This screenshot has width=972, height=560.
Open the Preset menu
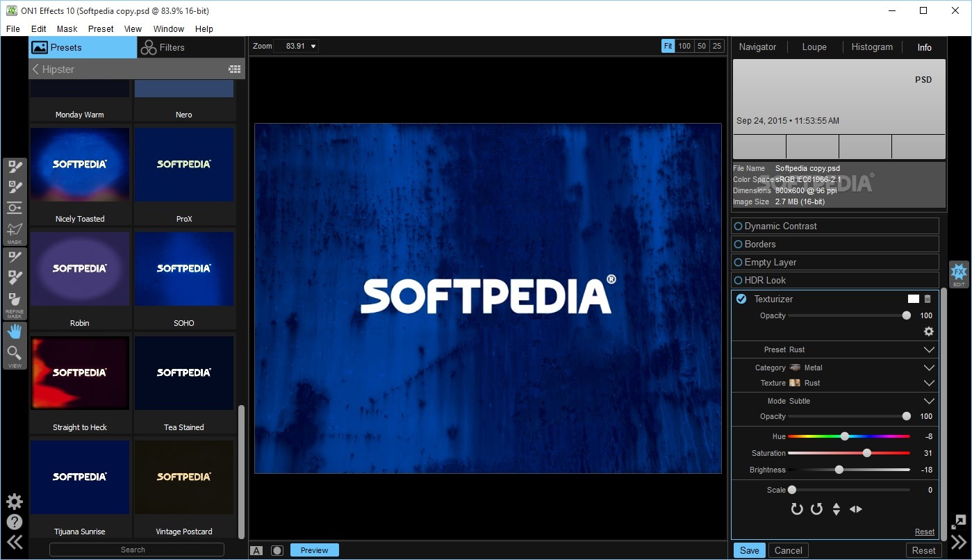coord(101,29)
